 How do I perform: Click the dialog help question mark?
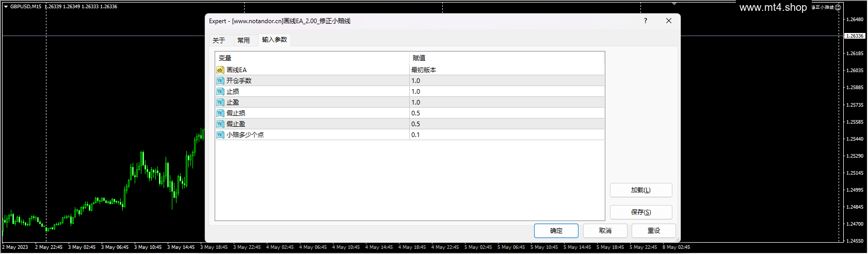pos(645,21)
